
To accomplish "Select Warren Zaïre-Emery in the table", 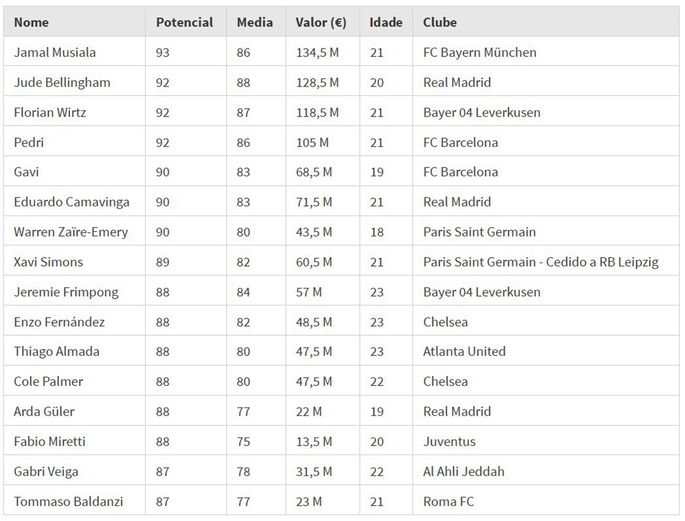I will click(x=75, y=232).
